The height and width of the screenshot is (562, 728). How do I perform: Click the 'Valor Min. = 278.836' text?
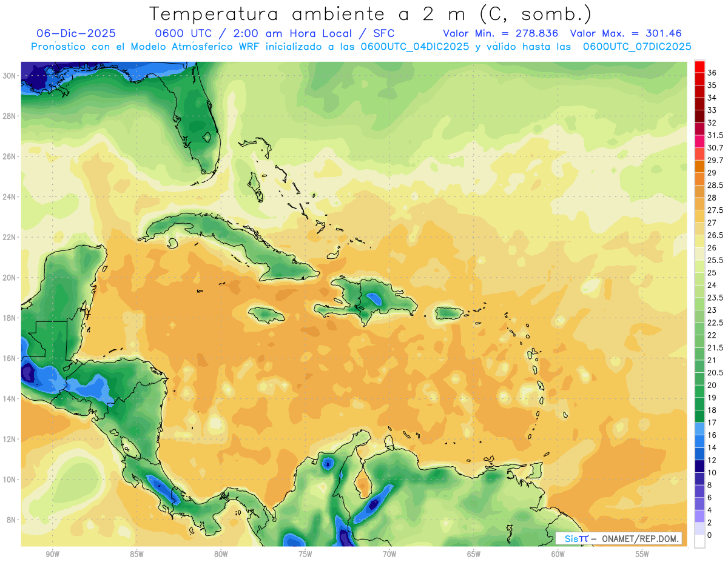[x=500, y=33]
